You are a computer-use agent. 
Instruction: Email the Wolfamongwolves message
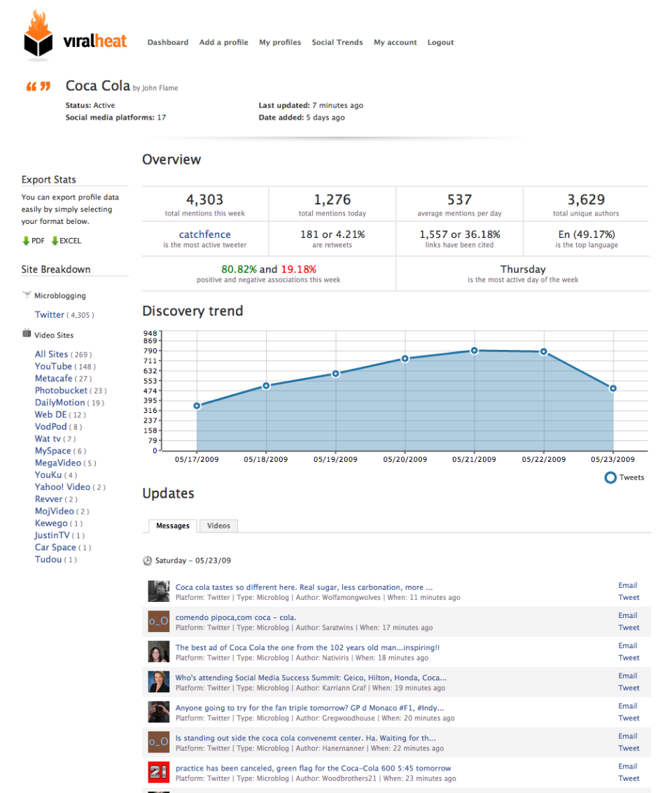(627, 585)
